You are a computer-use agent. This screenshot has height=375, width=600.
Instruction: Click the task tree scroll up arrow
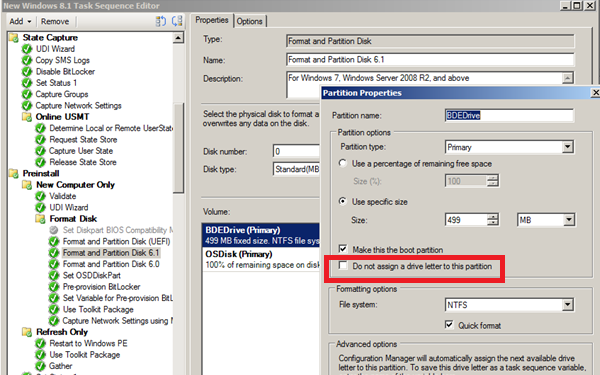[178, 38]
